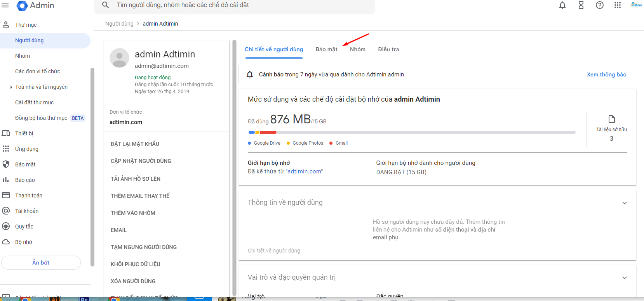Click KHÔI PHỤC DỮ LIỆU
This screenshot has height=301, width=644.
[x=136, y=264]
